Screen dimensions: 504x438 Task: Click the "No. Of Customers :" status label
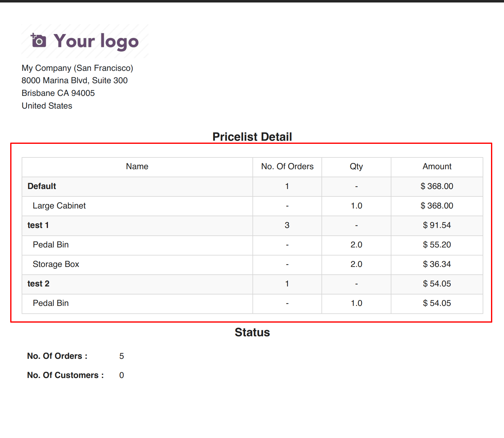click(65, 375)
